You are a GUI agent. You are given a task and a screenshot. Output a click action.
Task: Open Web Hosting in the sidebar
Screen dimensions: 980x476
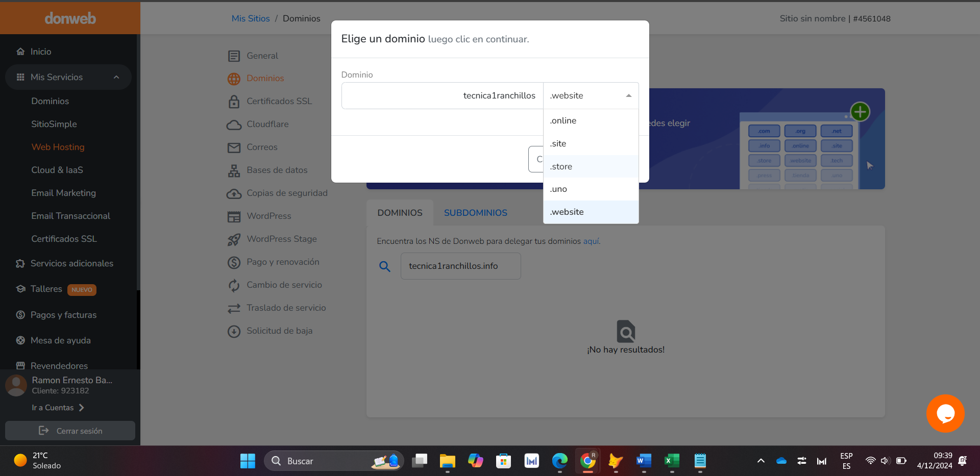click(58, 147)
